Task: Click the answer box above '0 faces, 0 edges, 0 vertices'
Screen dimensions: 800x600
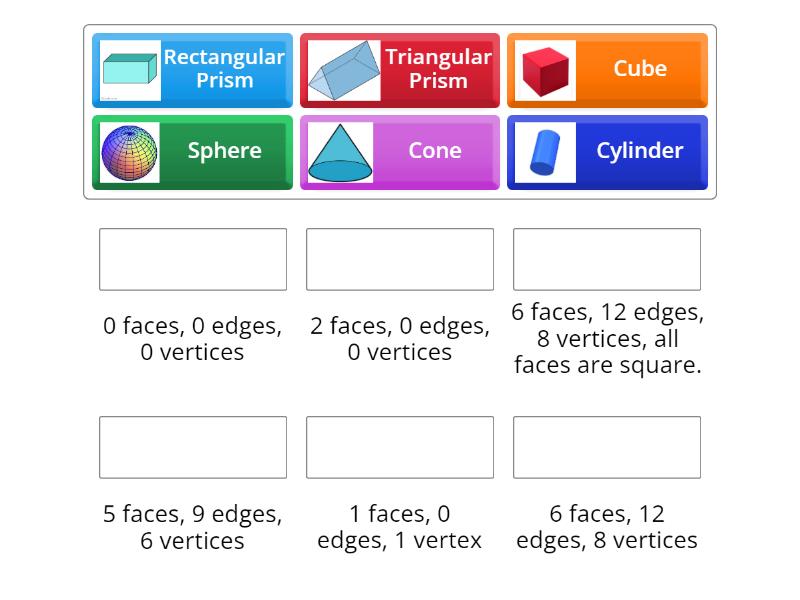Action: point(193,259)
